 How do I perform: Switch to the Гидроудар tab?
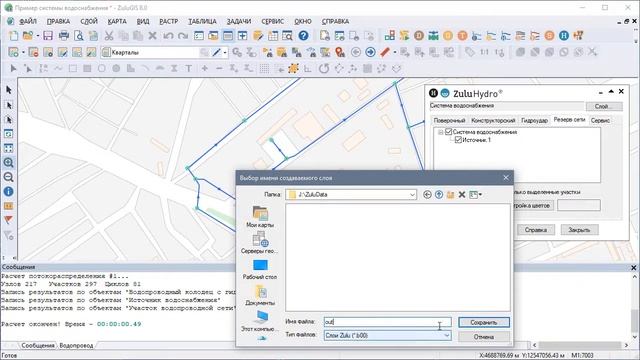534,120
